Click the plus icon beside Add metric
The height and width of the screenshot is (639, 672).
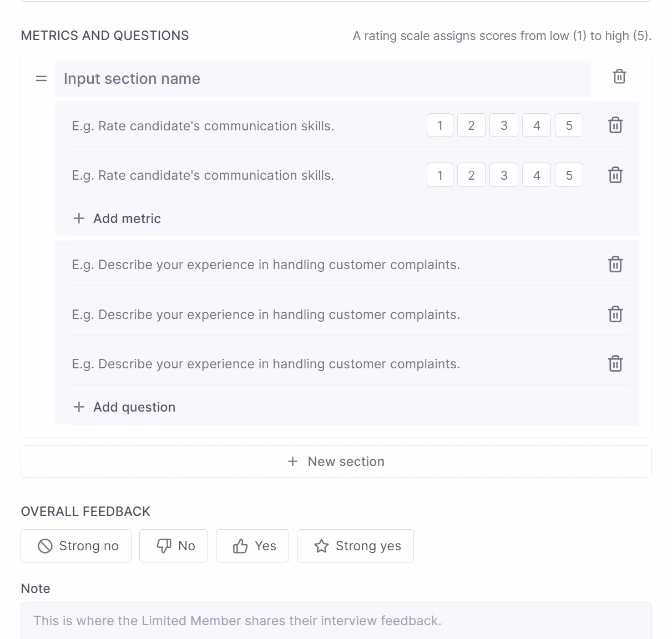click(x=79, y=219)
